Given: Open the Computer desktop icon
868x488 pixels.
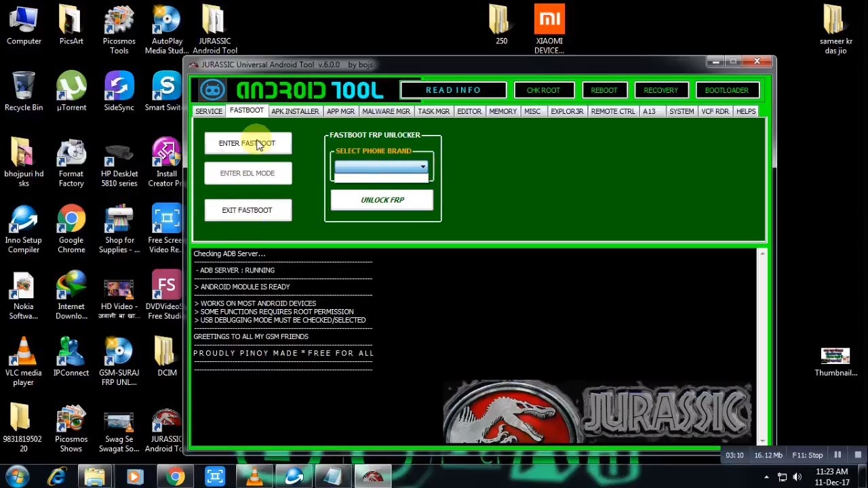Looking at the screenshot, I should click(x=24, y=26).
